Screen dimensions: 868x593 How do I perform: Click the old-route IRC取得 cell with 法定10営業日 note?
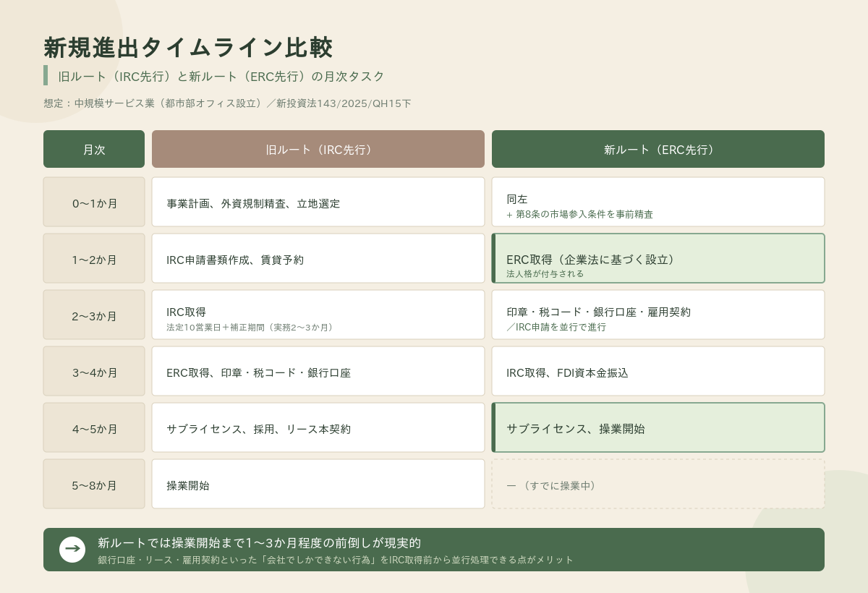(x=318, y=315)
